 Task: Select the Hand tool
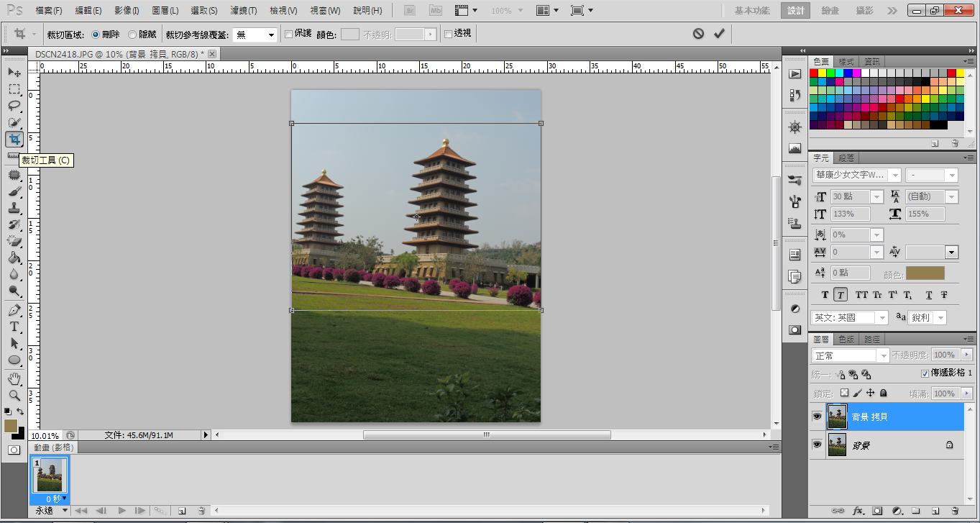tap(14, 378)
